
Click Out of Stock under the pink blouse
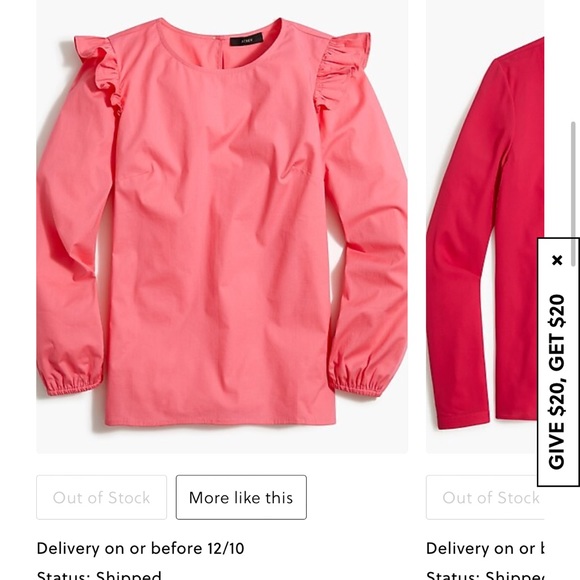(101, 498)
